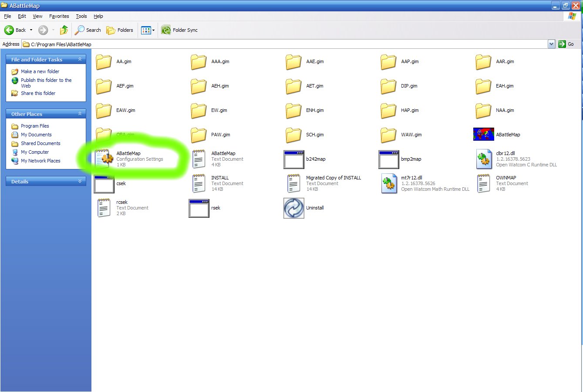Select the csek program icon

pos(104,184)
